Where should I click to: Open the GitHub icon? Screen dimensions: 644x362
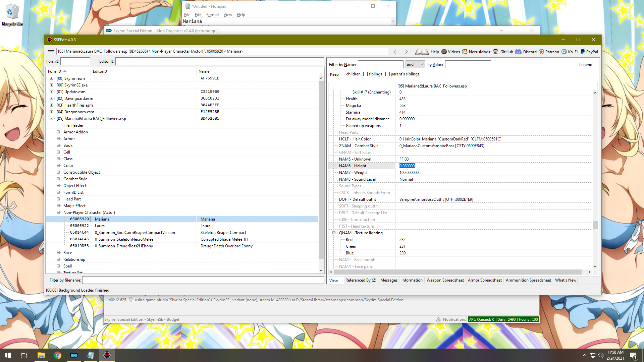[x=495, y=52]
